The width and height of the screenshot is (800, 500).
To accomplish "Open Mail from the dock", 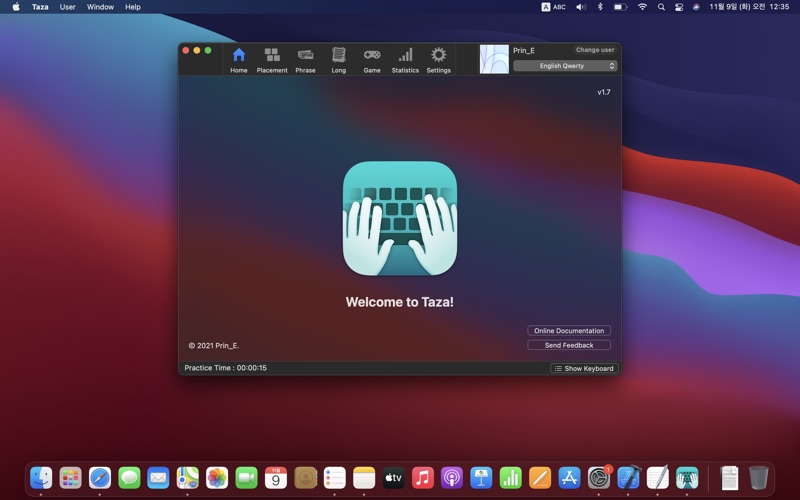I will click(158, 478).
